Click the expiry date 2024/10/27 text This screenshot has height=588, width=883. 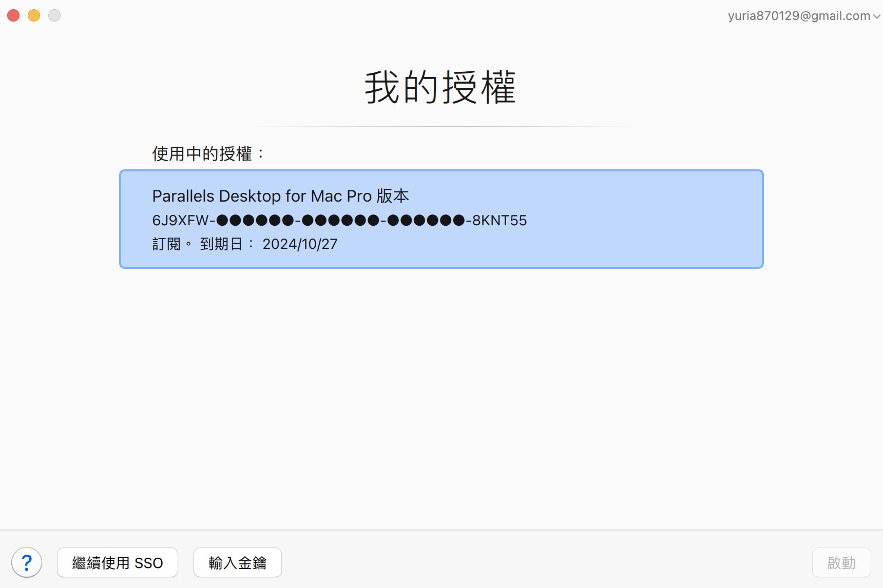300,244
